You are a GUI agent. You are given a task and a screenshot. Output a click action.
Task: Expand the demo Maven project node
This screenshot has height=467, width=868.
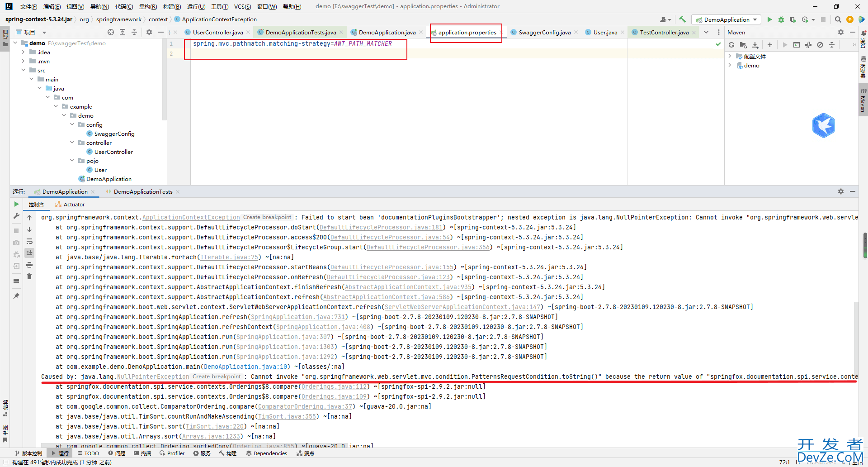pos(730,65)
